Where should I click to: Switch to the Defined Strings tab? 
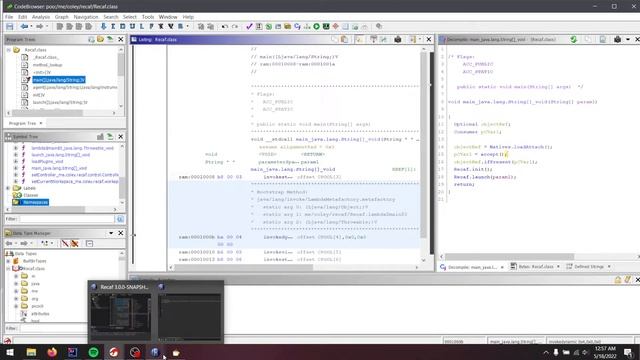(589, 267)
